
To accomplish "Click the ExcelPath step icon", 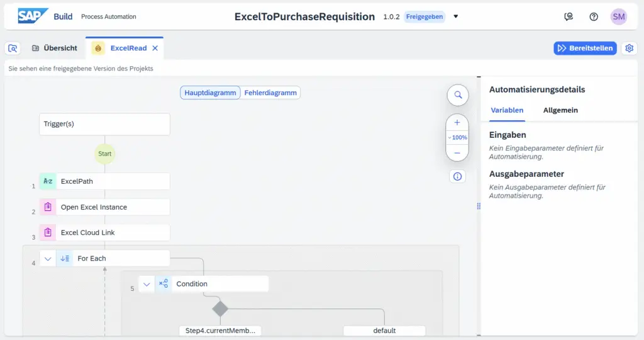I will [48, 181].
